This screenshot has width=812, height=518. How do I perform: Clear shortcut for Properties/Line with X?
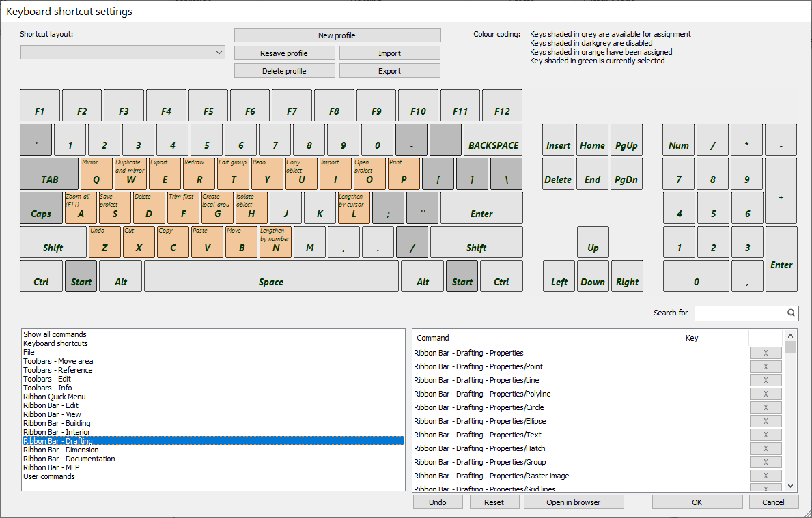point(766,380)
